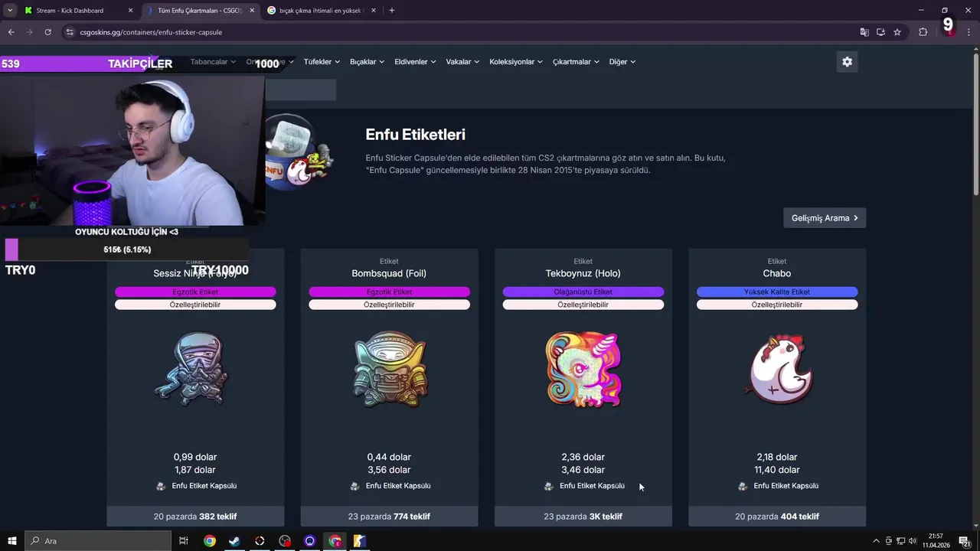Viewport: 980px width, 551px height.
Task: Click the capsule icon under Sessiz Ninja card
Action: (161, 486)
